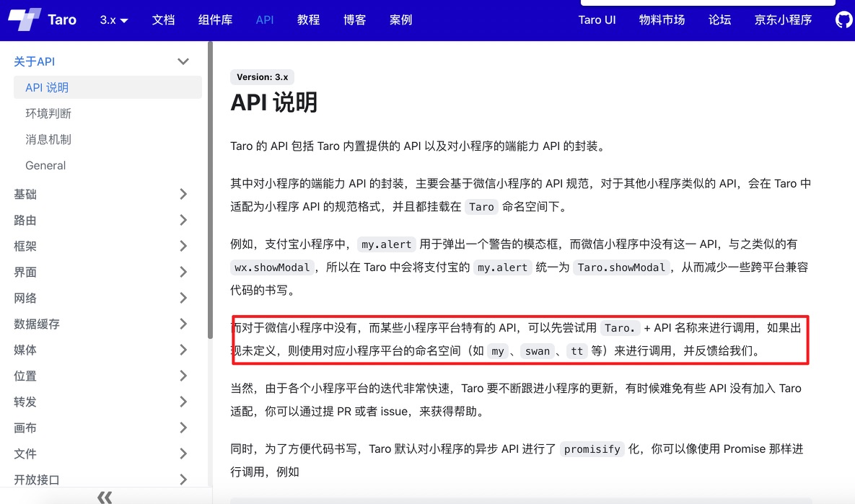Click 网络 sidebar category label
Screen dimensions: 855x504
(x=25, y=298)
